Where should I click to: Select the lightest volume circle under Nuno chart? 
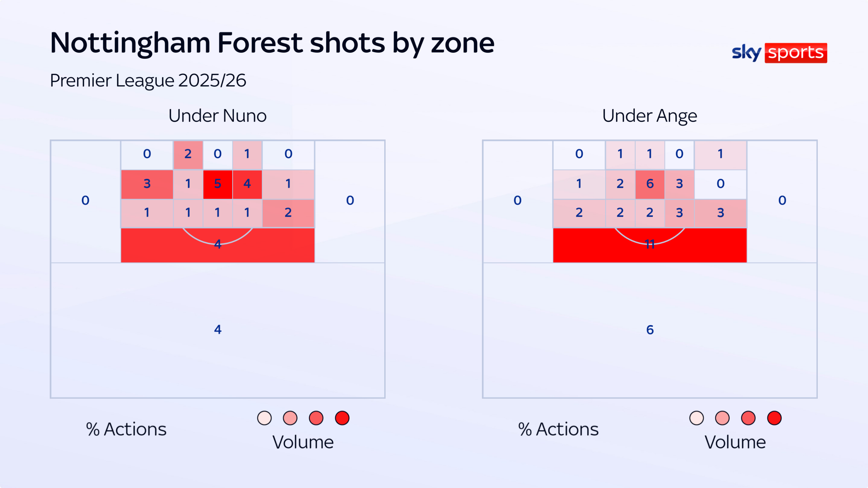(x=264, y=418)
